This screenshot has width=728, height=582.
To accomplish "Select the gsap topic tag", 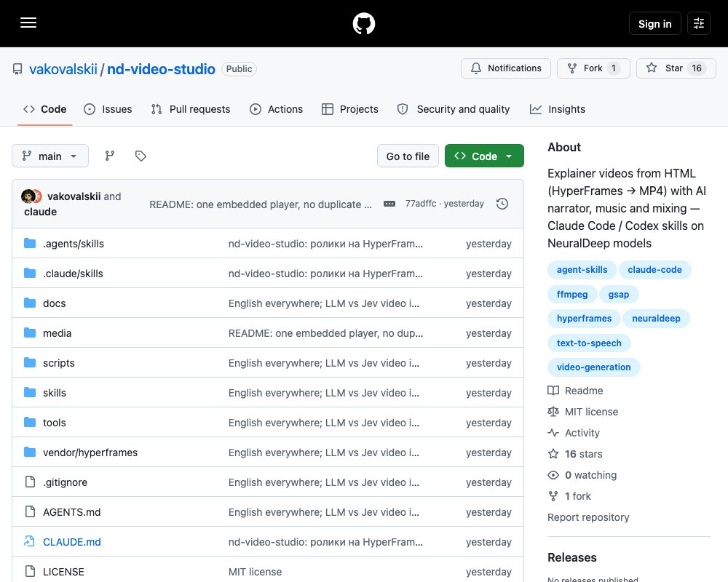I will pos(618,294).
